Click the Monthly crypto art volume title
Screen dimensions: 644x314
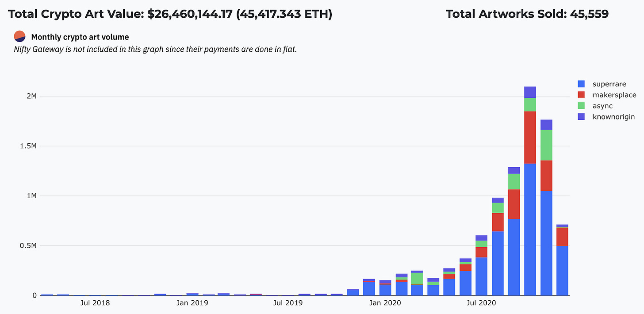(x=80, y=37)
